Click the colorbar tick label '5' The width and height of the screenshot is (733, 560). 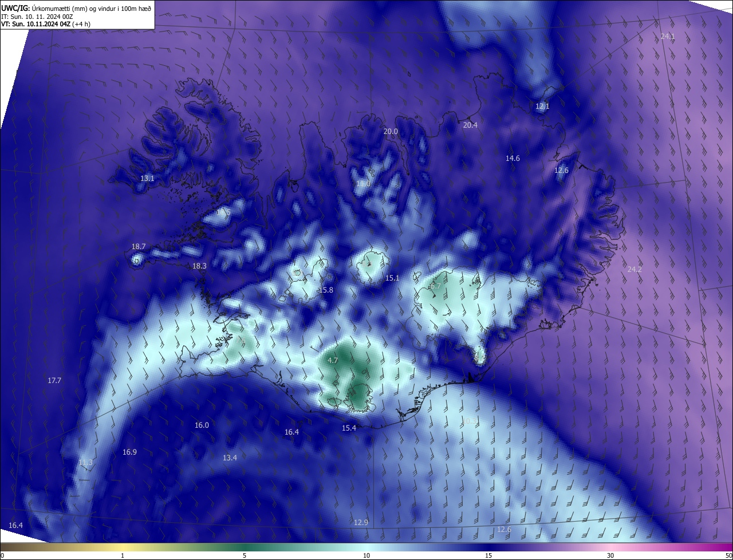pos(245,555)
